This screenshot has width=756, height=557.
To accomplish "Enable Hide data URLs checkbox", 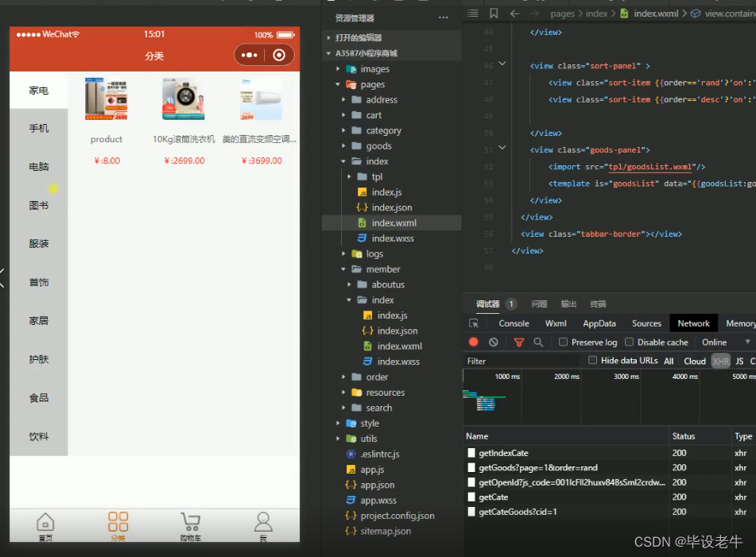I will click(592, 360).
